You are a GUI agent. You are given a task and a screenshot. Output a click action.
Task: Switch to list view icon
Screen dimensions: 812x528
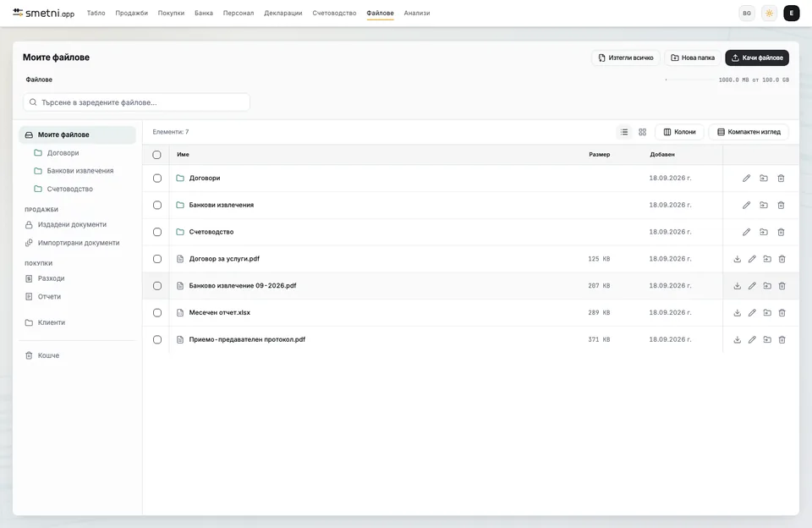click(624, 132)
